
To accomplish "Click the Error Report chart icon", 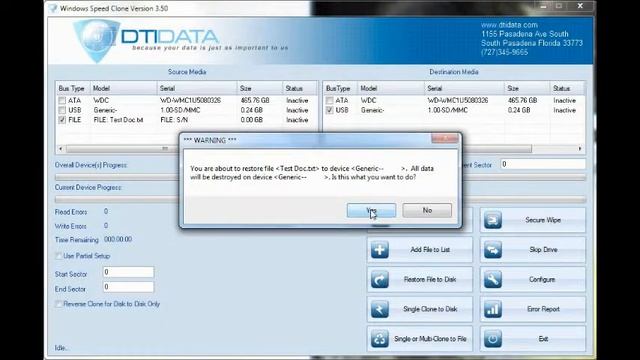I will [493, 309].
